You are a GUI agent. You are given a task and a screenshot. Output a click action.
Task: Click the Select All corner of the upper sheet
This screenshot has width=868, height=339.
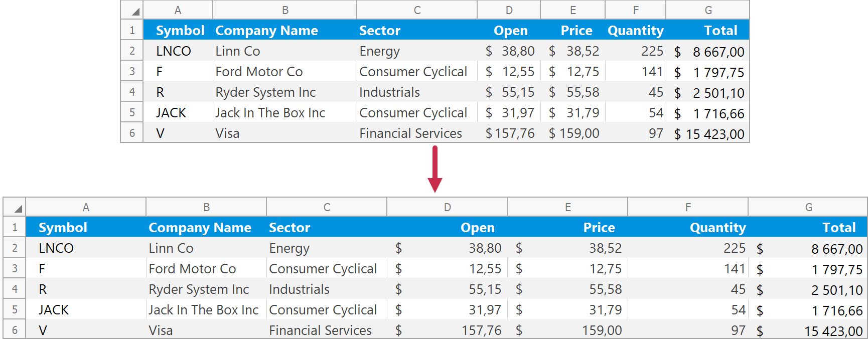pos(132,10)
